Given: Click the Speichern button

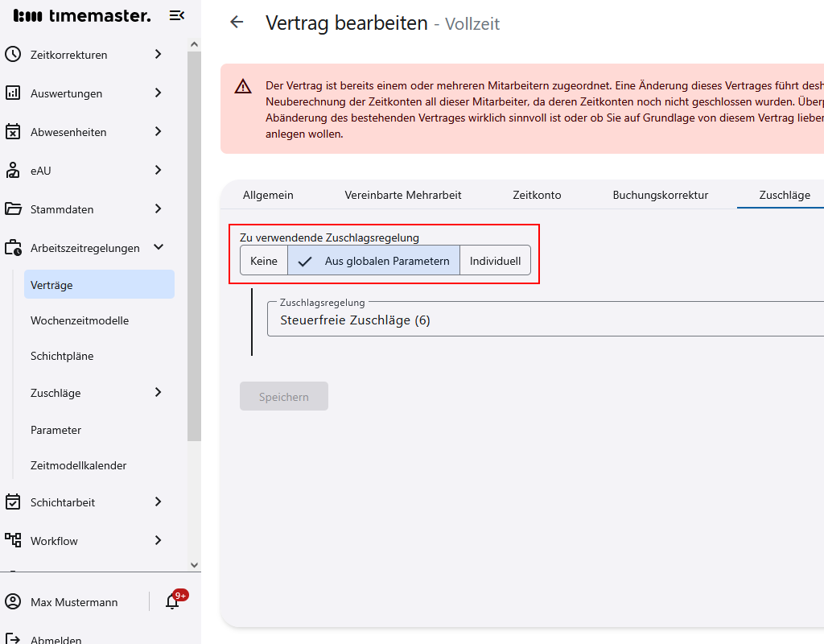Looking at the screenshot, I should (284, 397).
